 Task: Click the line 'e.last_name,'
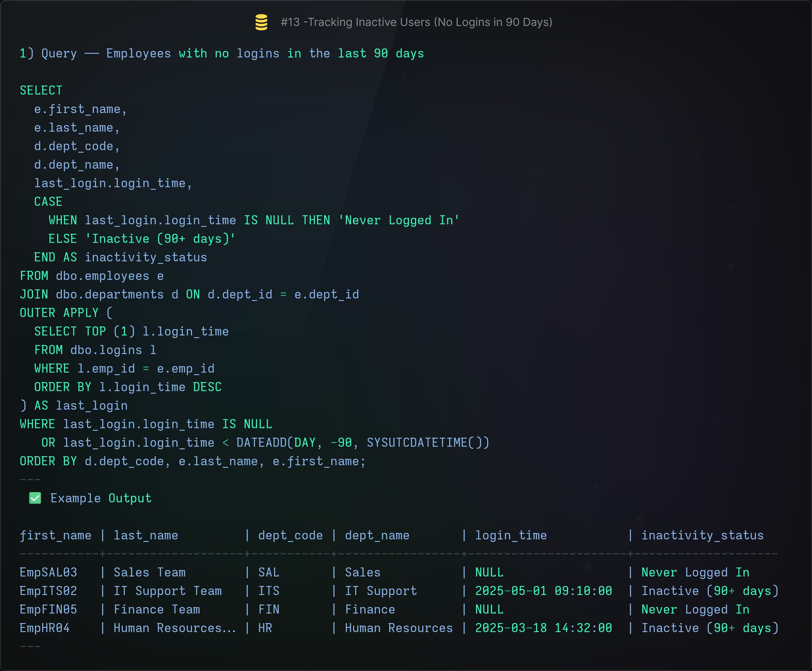77,128
